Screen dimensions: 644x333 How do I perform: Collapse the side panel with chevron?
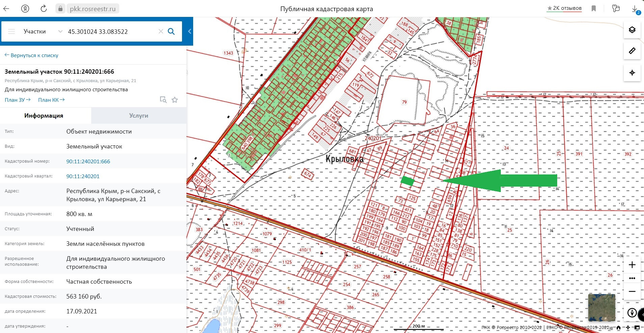[189, 31]
